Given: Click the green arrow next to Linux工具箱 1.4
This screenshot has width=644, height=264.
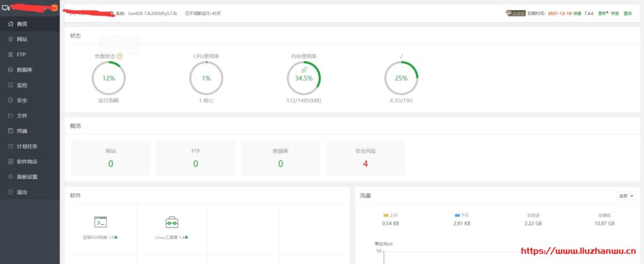Looking at the screenshot, I should (187, 238).
